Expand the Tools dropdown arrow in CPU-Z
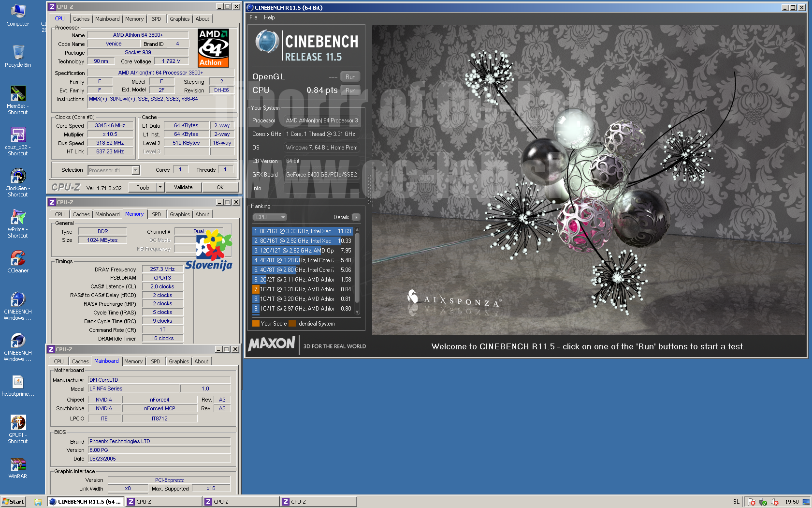Image resolution: width=812 pixels, height=508 pixels. (x=160, y=187)
